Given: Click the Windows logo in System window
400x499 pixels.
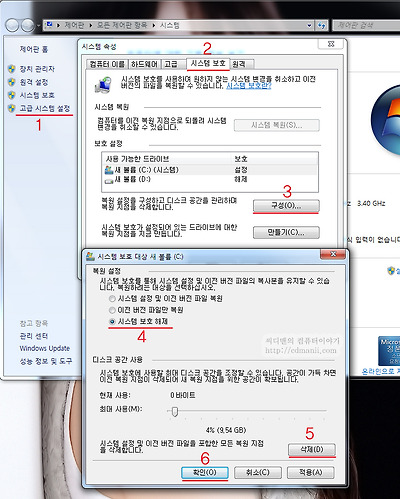Looking at the screenshot, I should point(386,121).
